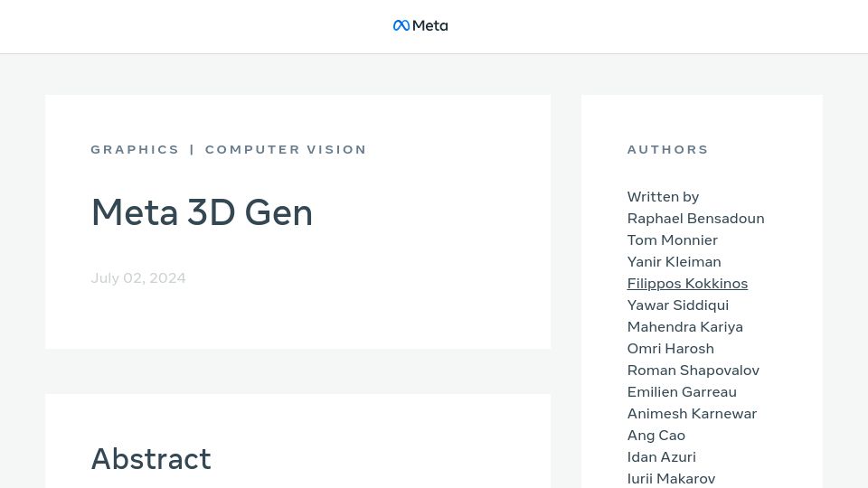
Task: Select author name Ang Cao
Action: (656, 436)
